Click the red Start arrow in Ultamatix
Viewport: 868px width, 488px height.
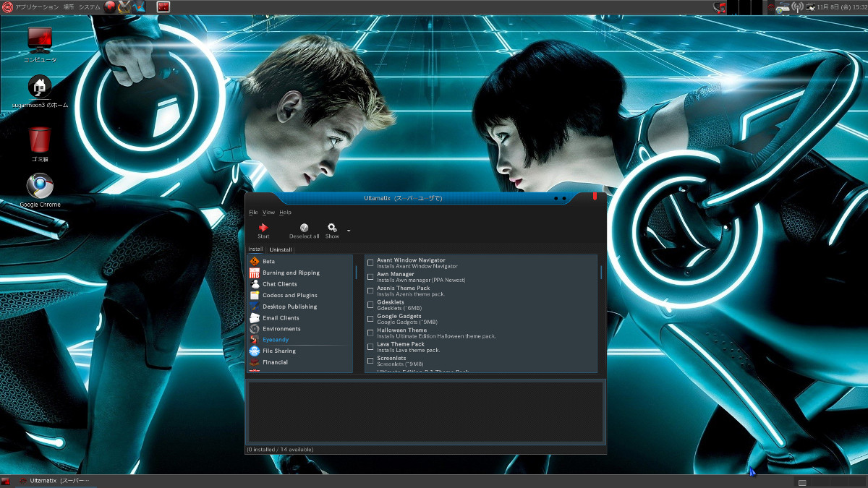(263, 228)
